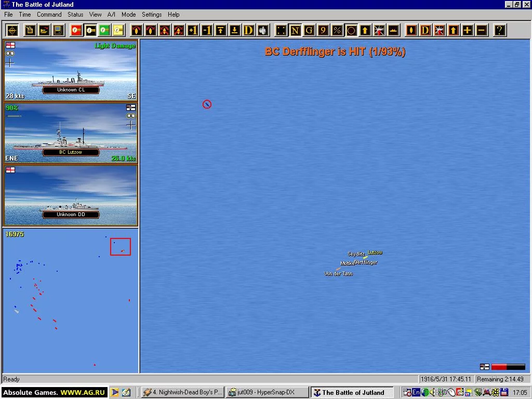Select the green clock time-speed button
Viewport: 532px width, 399px height.
tap(104, 31)
